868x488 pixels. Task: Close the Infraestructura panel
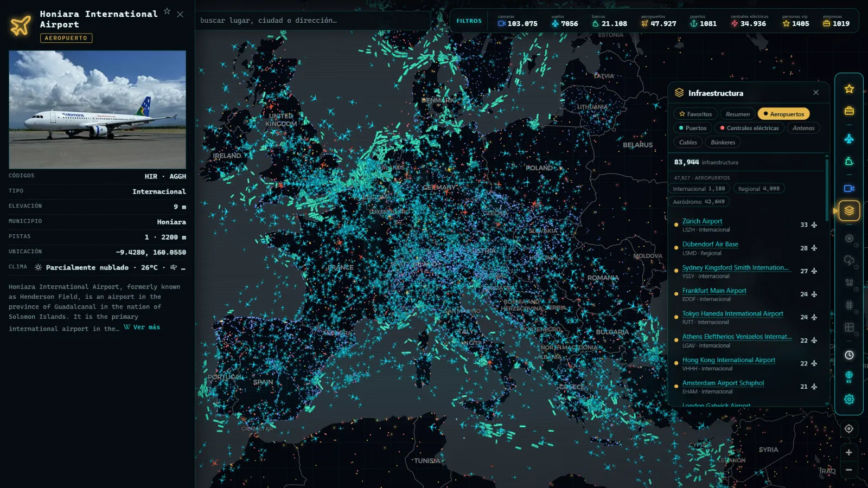coord(816,93)
